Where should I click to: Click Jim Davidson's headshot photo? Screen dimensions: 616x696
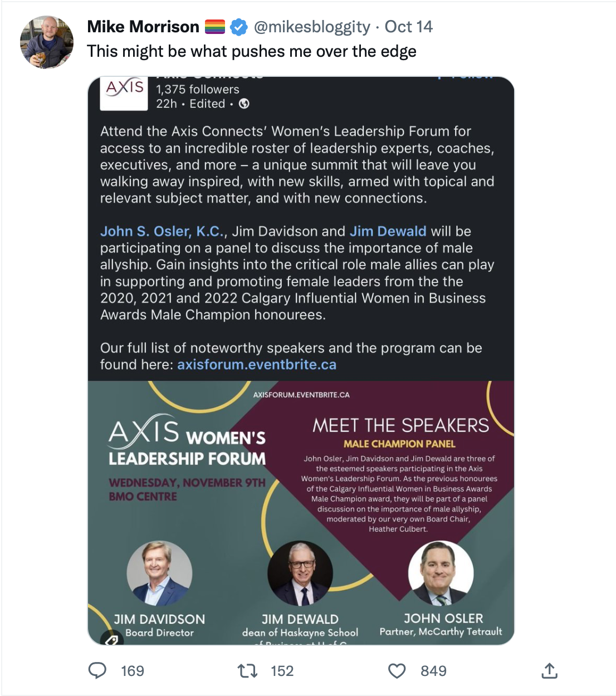point(160,573)
